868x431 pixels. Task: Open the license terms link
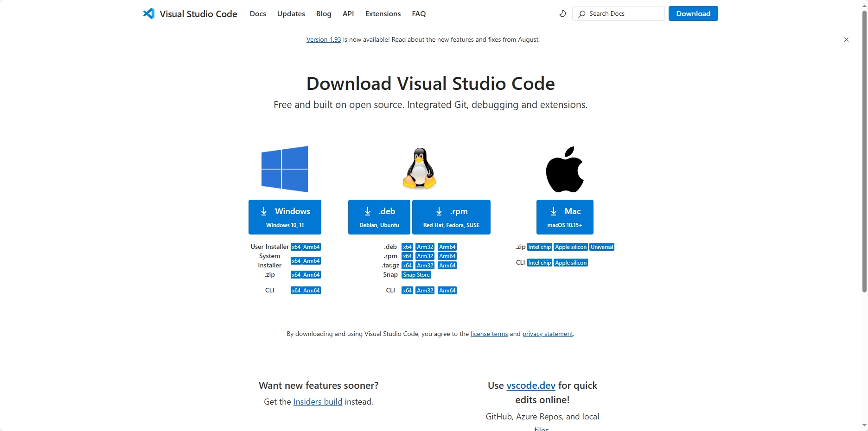pos(489,334)
